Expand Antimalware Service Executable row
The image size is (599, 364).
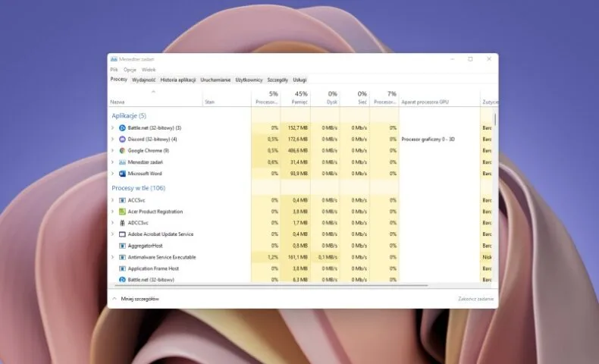113,257
